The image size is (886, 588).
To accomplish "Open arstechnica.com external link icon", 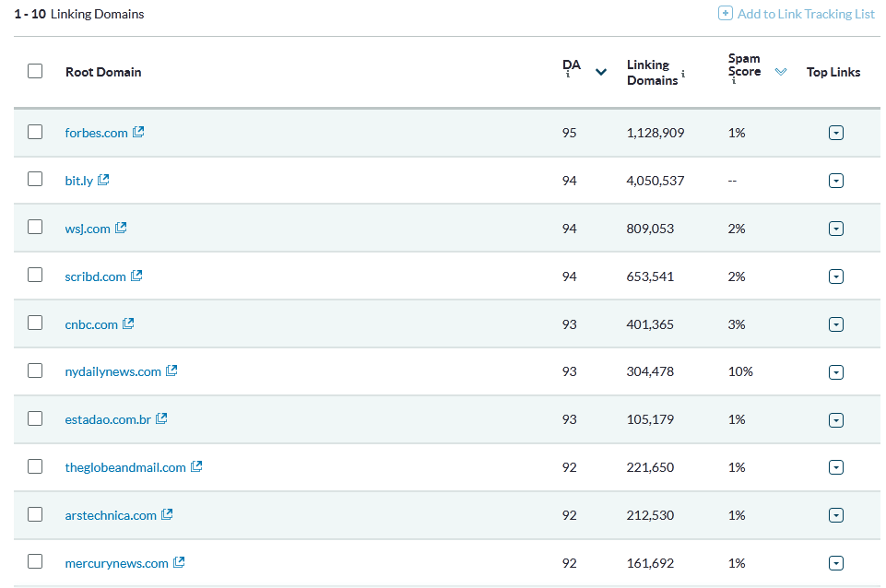I will point(167,515).
